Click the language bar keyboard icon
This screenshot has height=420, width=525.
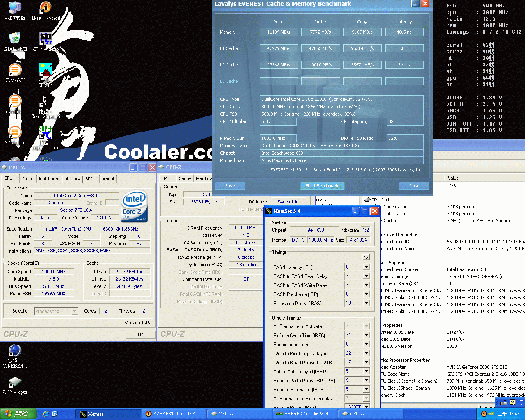point(504,403)
